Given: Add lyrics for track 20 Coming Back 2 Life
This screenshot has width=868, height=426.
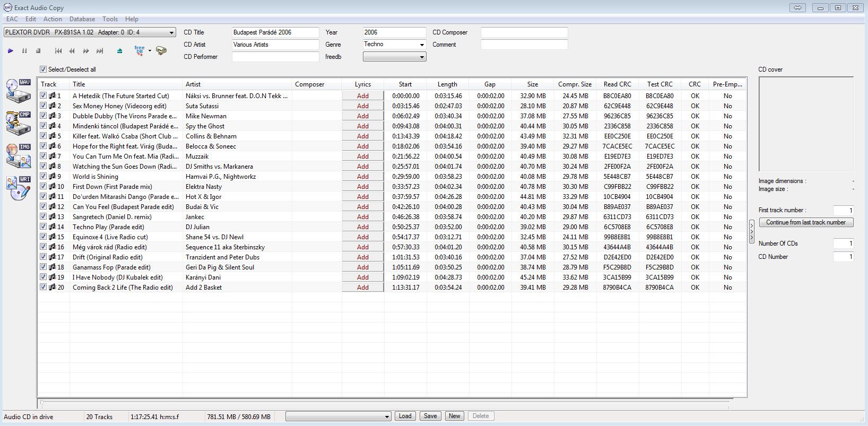Looking at the screenshot, I should [x=363, y=288].
